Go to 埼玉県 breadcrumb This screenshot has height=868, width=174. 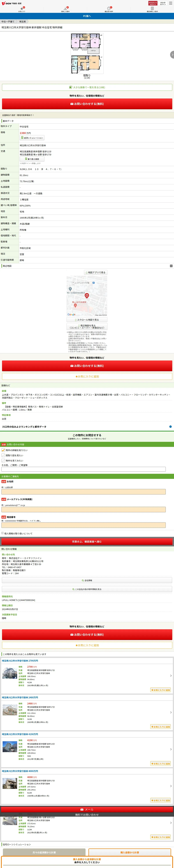coord(22,22)
